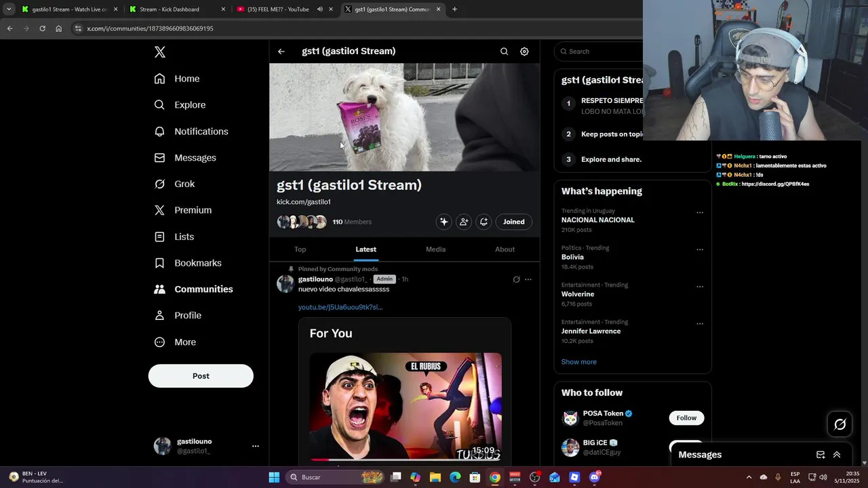Open a new browser tab
Viewport: 868px width, 488px height.
click(x=454, y=9)
